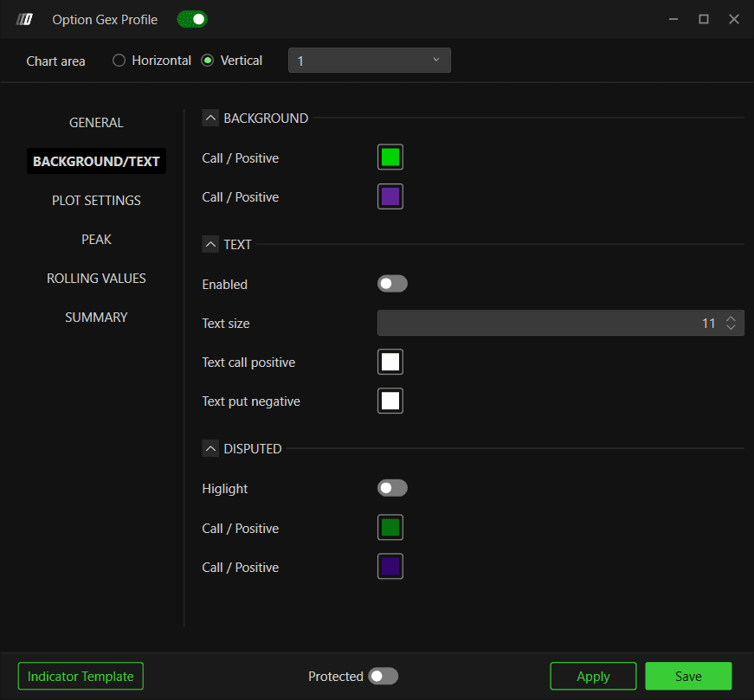754x700 pixels.
Task: Toggle the Option Gex Profile switch off
Action: click(x=192, y=19)
